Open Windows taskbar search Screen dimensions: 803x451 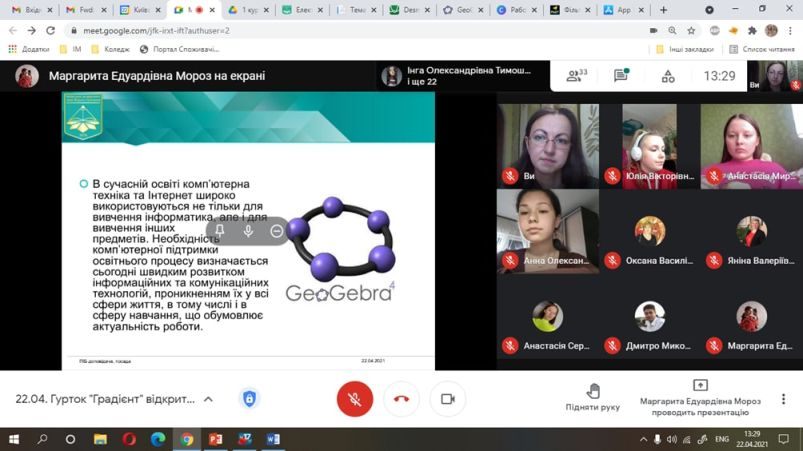[42, 439]
